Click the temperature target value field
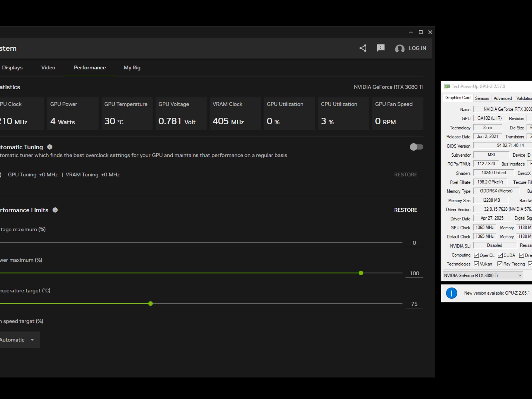The height and width of the screenshot is (399, 532). point(414,304)
